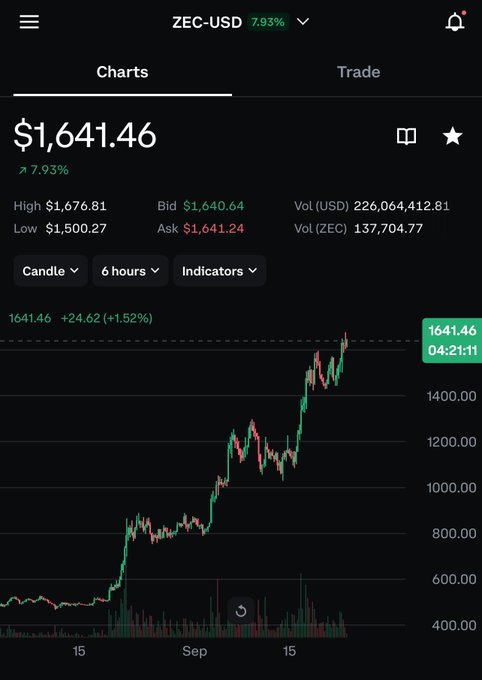Expand the ZEC-USD trading pair selector chevron
The width and height of the screenshot is (482, 680).
pos(303,21)
